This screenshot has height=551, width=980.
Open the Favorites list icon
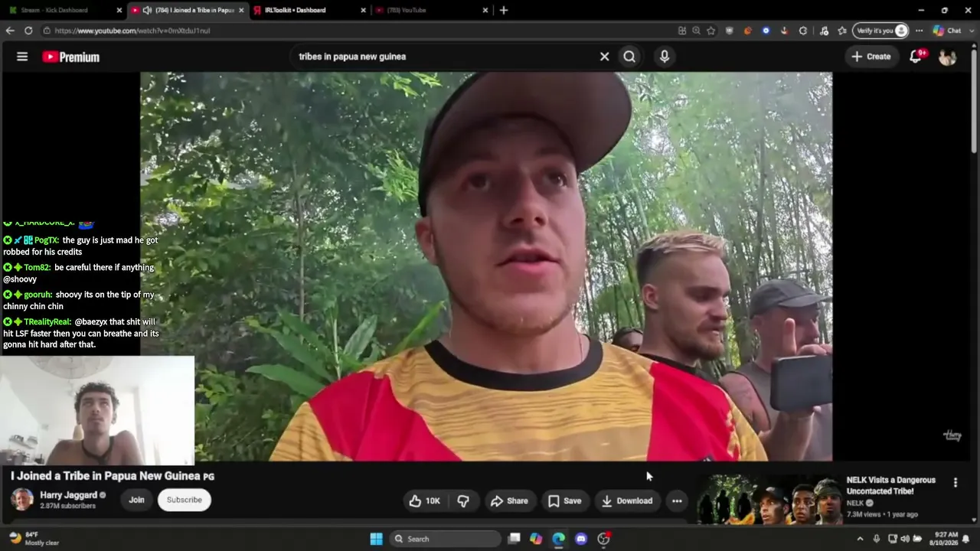[x=842, y=31]
